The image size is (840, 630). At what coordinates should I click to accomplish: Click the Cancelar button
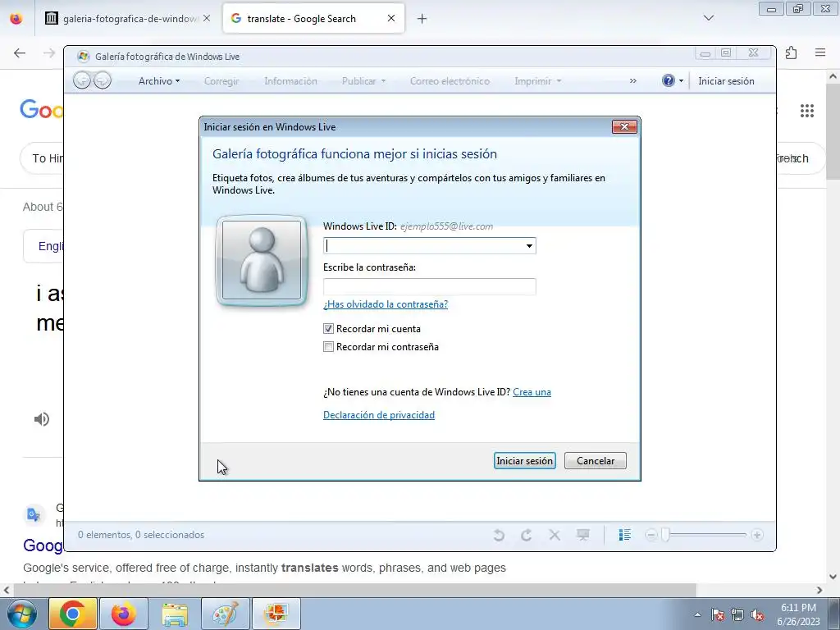point(596,461)
